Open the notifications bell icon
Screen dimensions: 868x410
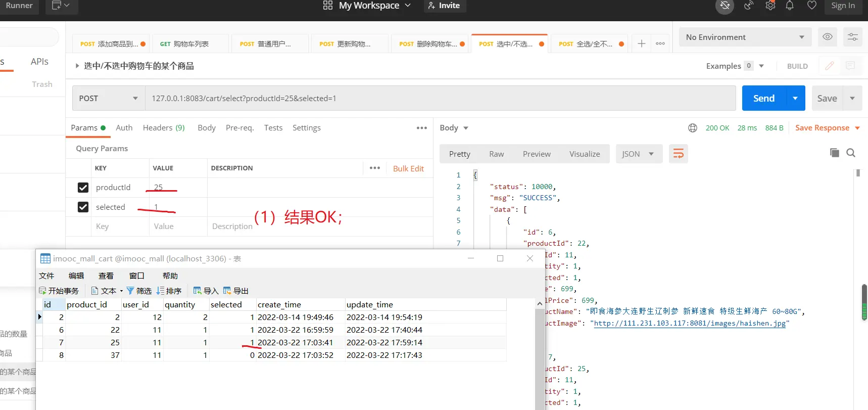(x=790, y=6)
